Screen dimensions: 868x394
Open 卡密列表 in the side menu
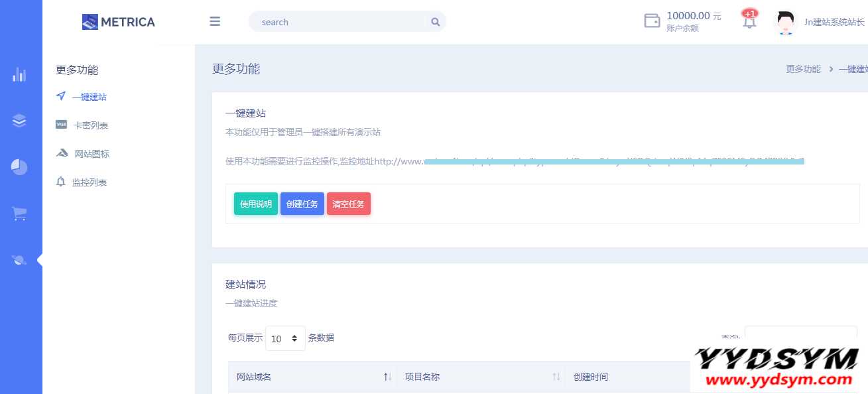click(91, 125)
